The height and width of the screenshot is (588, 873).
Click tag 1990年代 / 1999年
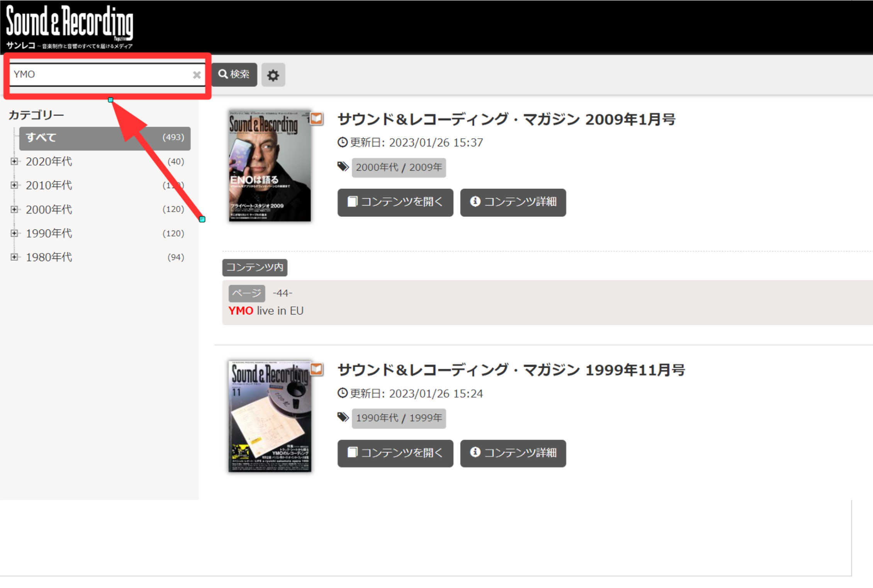click(399, 418)
